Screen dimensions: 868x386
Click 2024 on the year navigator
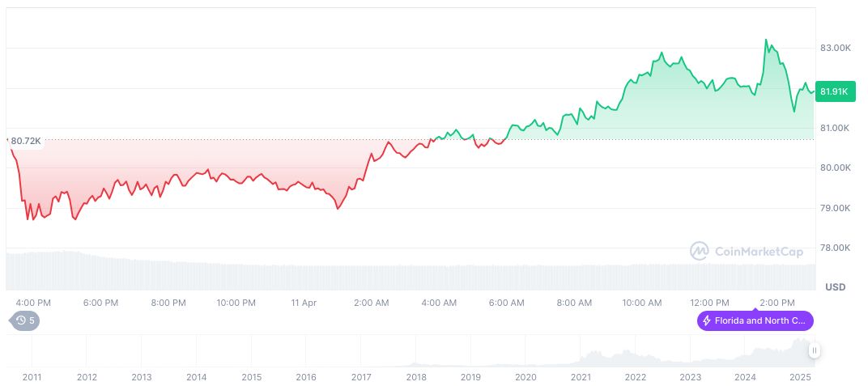pos(745,377)
